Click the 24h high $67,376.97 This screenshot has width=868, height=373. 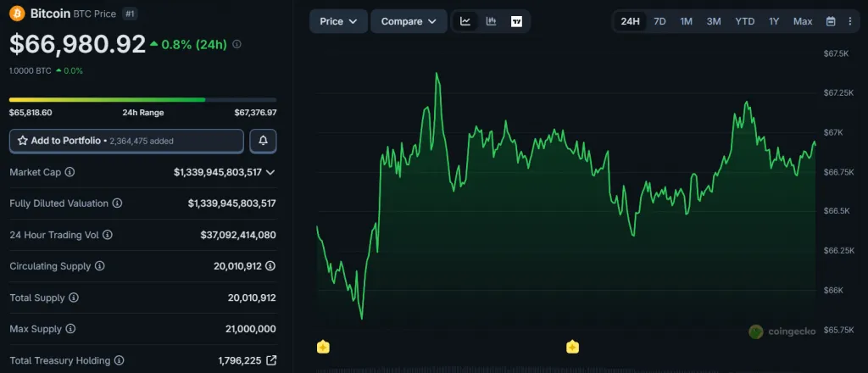point(255,113)
